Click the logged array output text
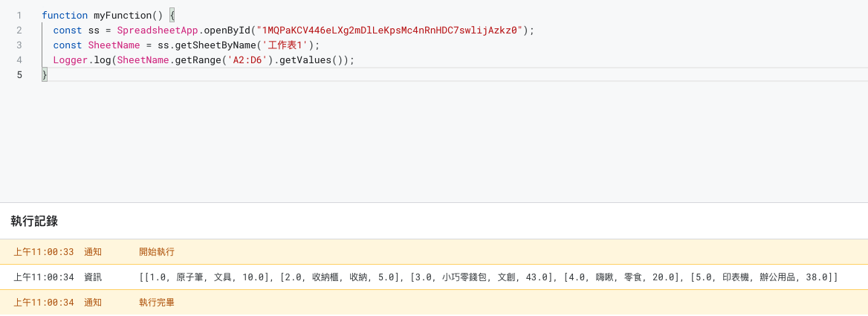This screenshot has width=868, height=316. coord(488,277)
